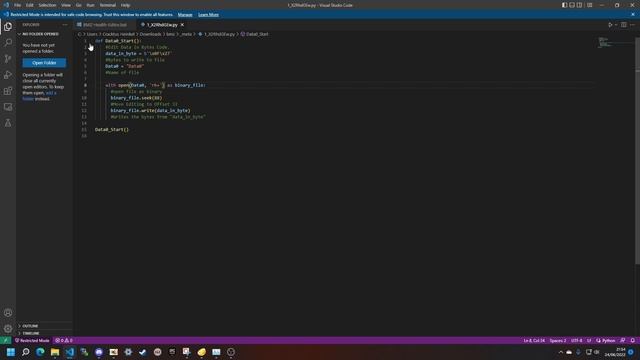Click the Ln, Col cursor position indicator

[x=534, y=340]
